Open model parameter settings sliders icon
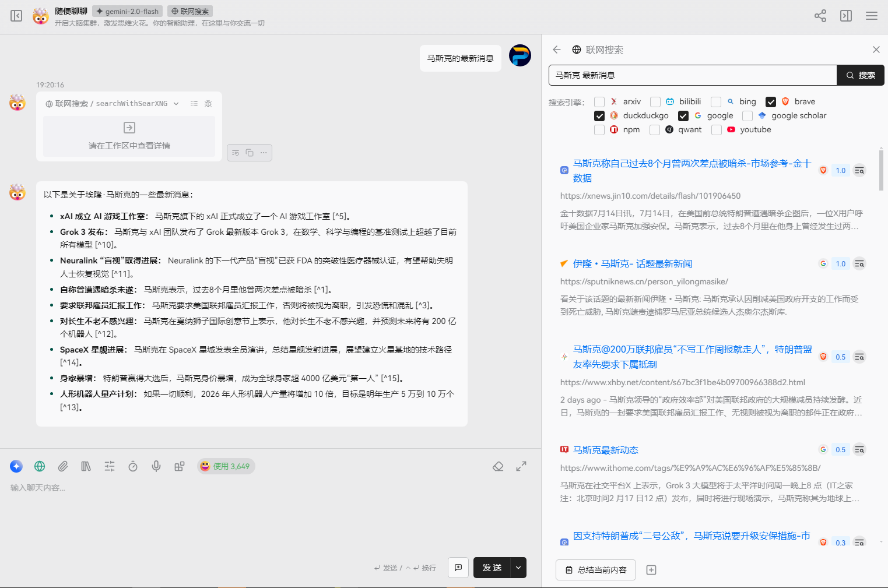The width and height of the screenshot is (888, 588). pos(109,466)
